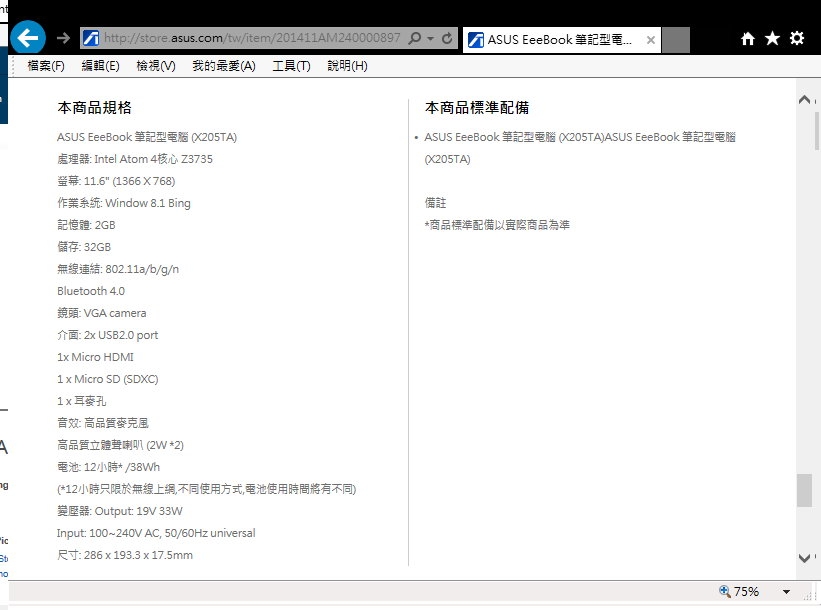Click the 1 x 耳麥孔 line
This screenshot has height=610, width=821.
(x=82, y=401)
